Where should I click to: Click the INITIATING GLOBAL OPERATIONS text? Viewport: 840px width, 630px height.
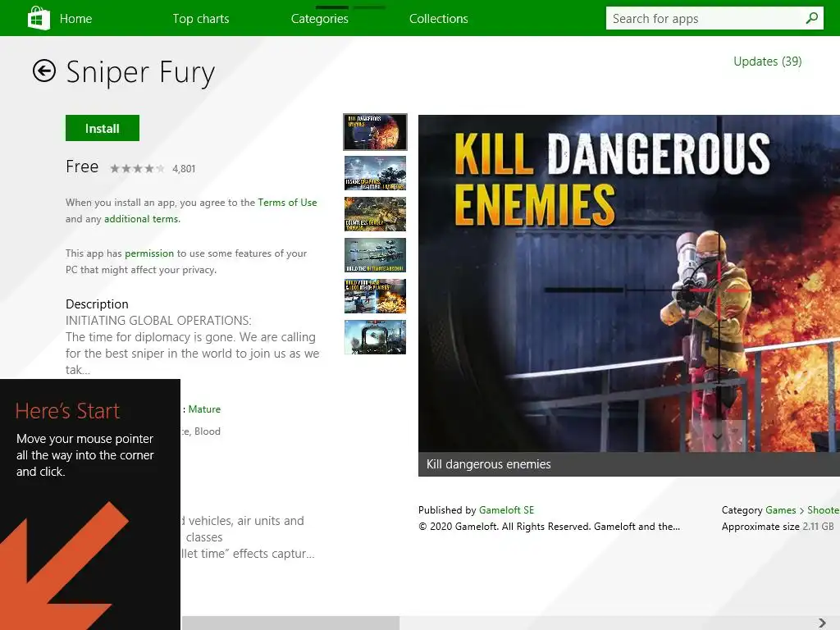(x=158, y=321)
